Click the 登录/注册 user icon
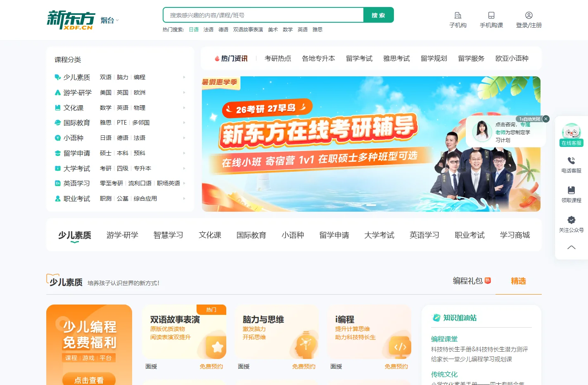This screenshot has width=588, height=385. coord(529,15)
